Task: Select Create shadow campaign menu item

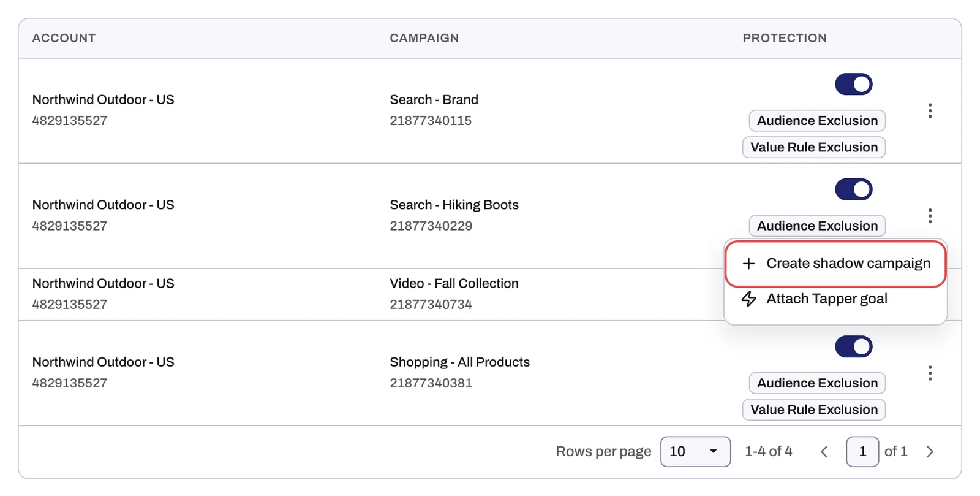Action: click(x=835, y=264)
